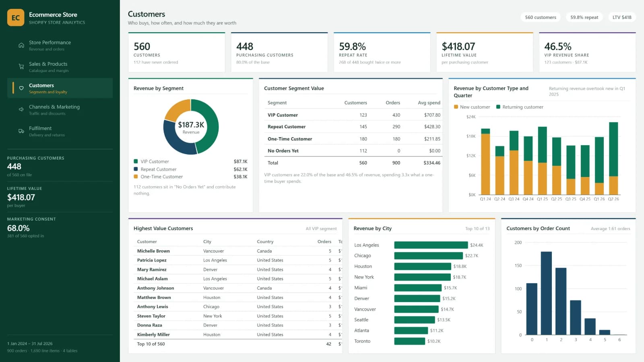Click the $334.46 total avg spend
Image resolution: width=644 pixels, height=362 pixels.
coord(432,163)
